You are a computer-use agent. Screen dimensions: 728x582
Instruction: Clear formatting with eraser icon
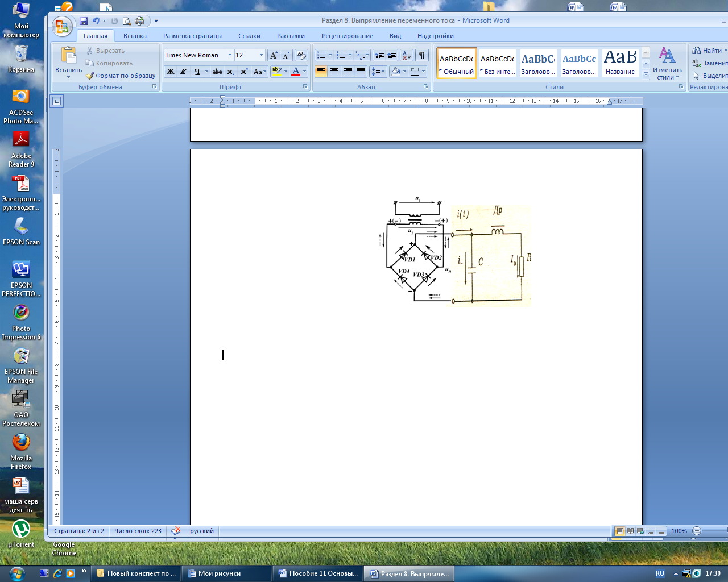301,55
